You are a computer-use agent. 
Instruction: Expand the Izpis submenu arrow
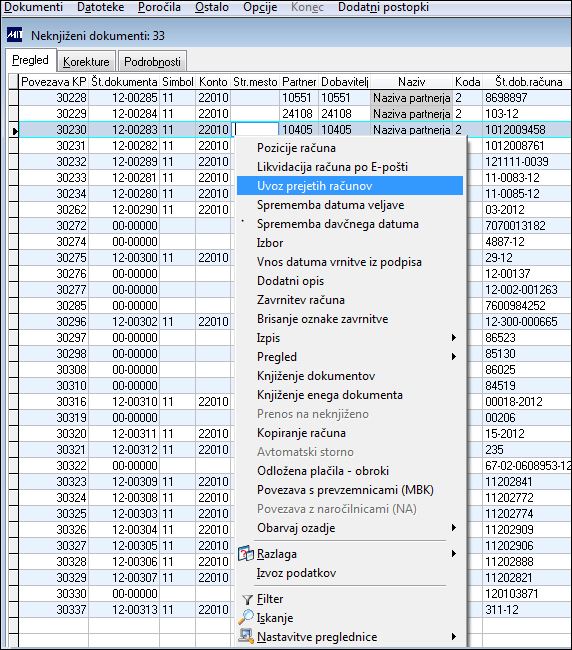454,337
